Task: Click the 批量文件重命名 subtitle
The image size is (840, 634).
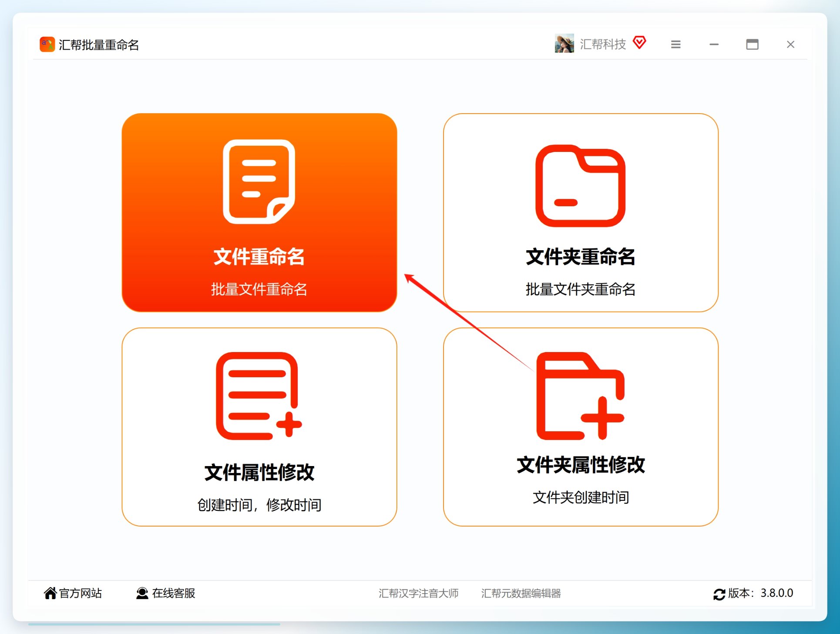Action: (259, 289)
